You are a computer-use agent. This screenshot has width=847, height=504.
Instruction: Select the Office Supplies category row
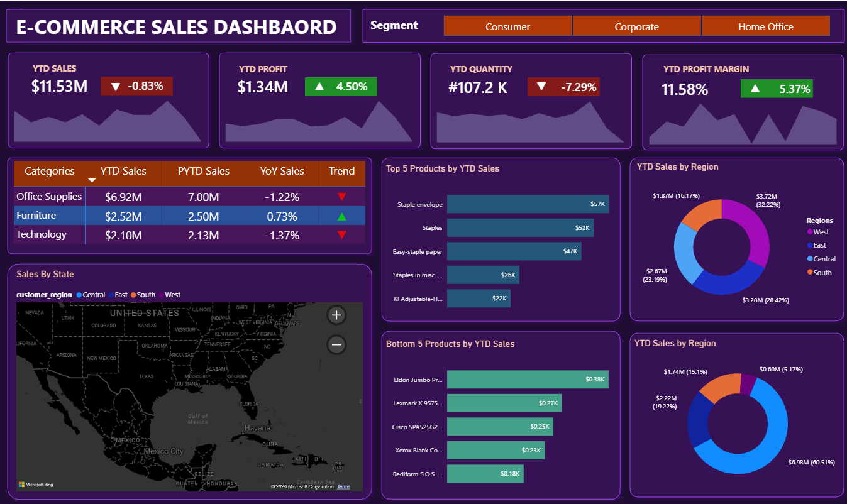[x=189, y=197]
